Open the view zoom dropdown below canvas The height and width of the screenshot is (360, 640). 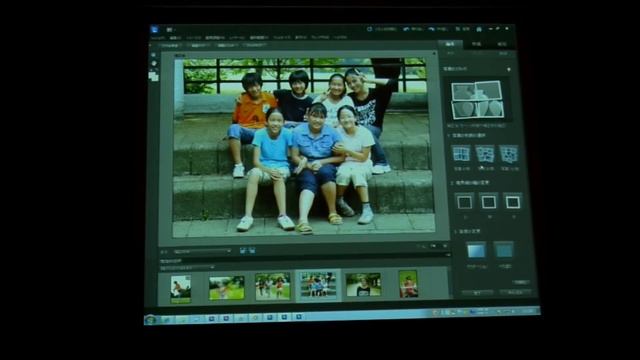tap(202, 251)
